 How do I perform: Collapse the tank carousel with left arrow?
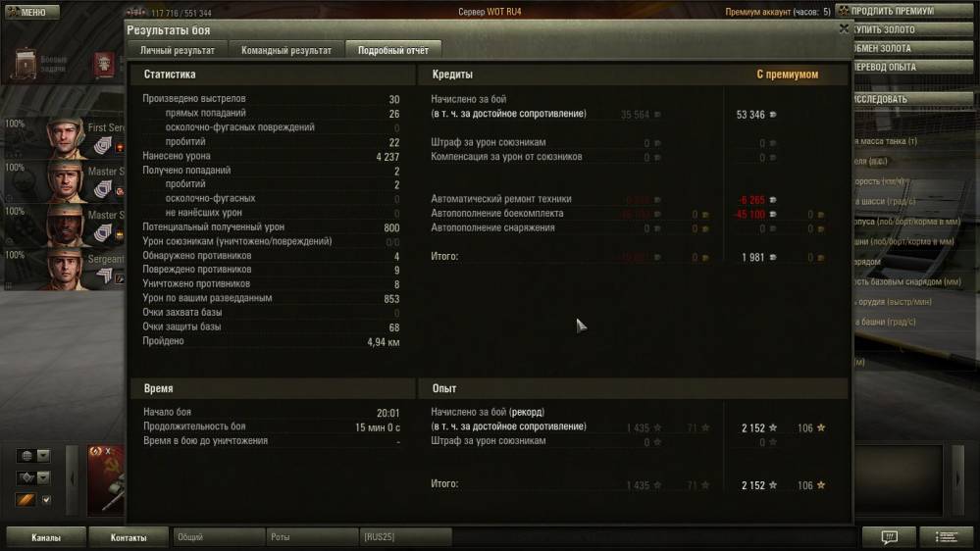[73, 479]
